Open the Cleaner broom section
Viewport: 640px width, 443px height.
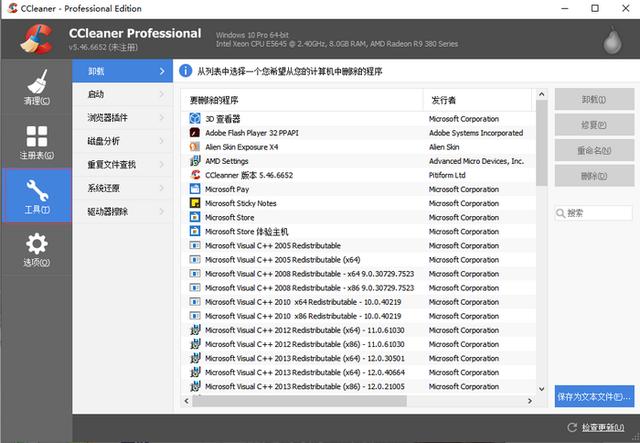click(x=37, y=87)
